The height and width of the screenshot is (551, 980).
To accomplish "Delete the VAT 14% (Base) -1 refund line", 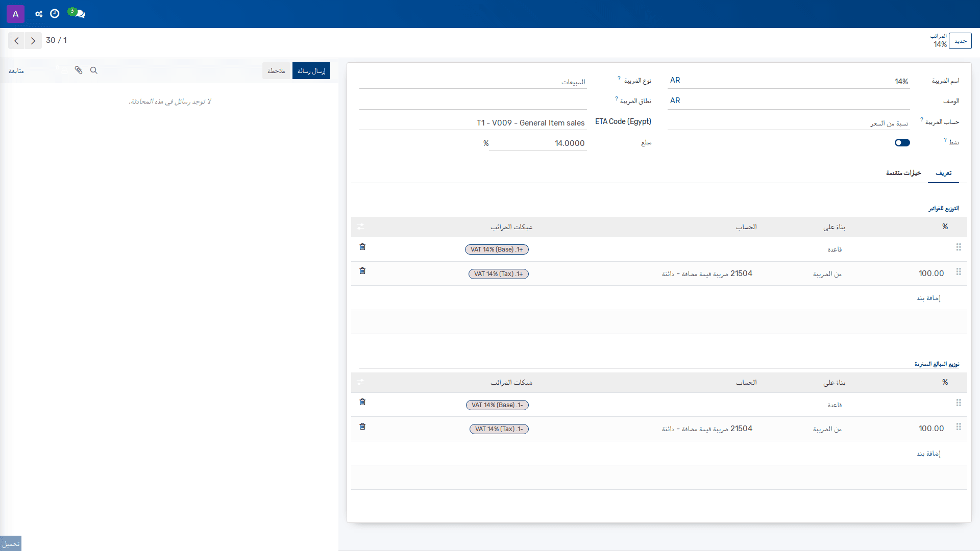I will 362,402.
